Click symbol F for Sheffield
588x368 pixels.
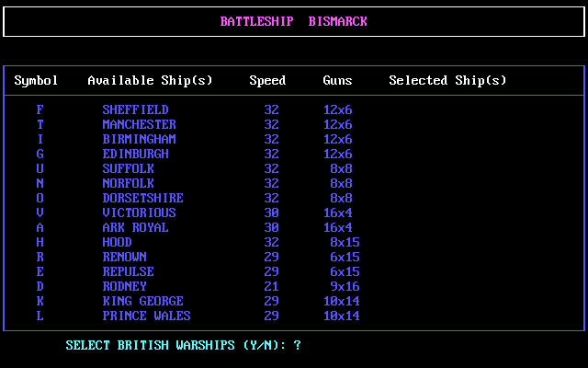pos(40,109)
